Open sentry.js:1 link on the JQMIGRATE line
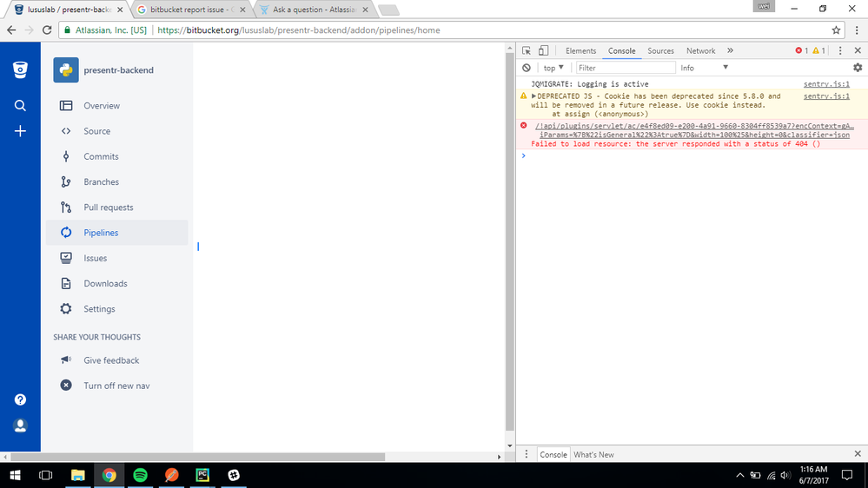 pos(826,84)
